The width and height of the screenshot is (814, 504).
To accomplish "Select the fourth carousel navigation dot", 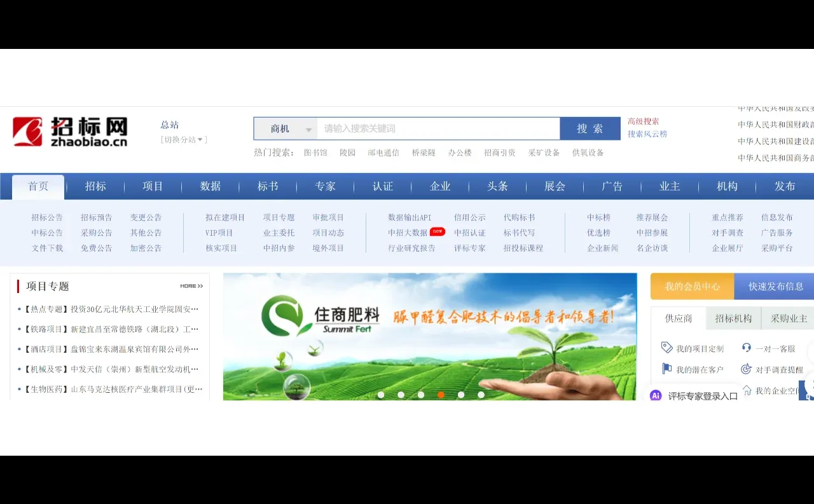I will click(x=441, y=395).
